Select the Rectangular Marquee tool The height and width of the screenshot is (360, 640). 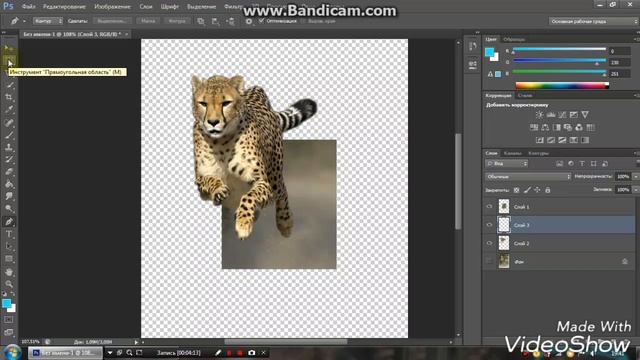pyautogui.click(x=9, y=62)
